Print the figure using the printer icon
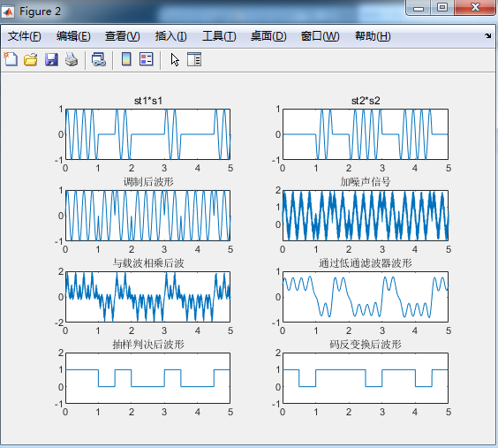498x448 pixels. pos(72,59)
